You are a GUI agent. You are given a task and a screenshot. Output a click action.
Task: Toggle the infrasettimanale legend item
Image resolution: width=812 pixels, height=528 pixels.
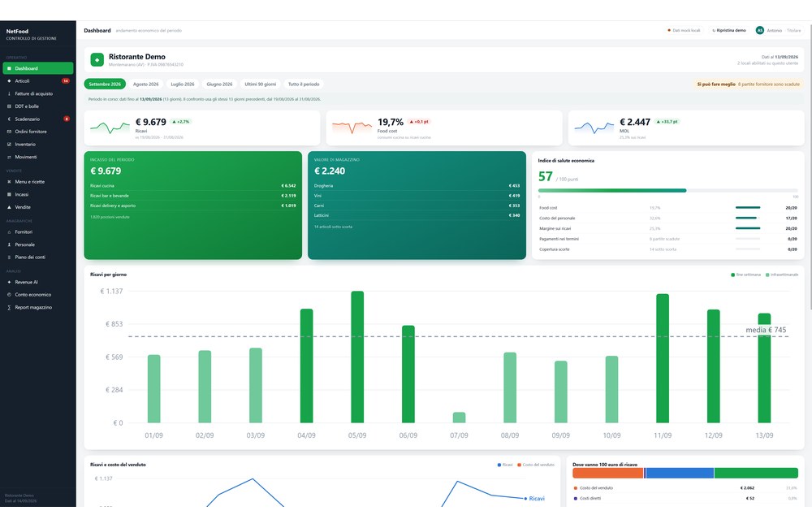(782, 275)
